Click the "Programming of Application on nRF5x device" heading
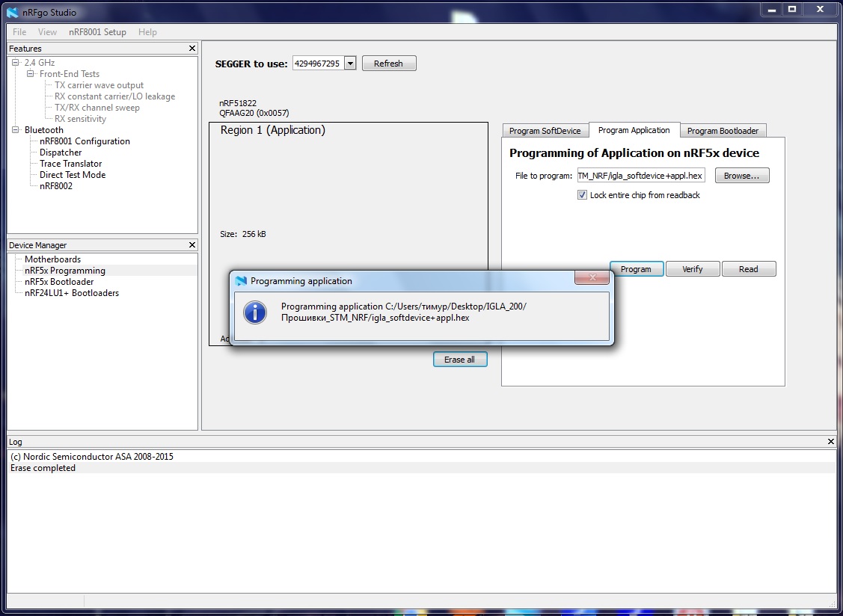This screenshot has height=616, width=843. [x=634, y=153]
